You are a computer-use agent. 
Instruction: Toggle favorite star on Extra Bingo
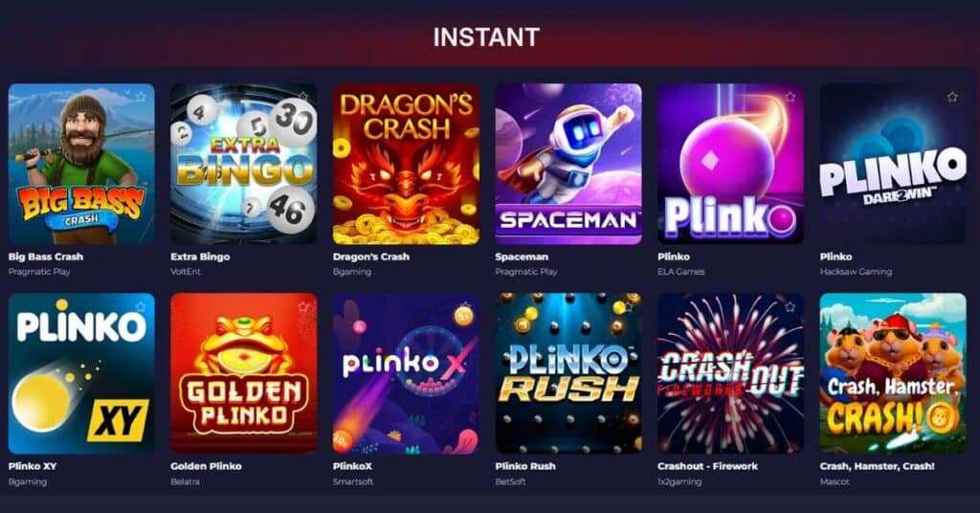(303, 97)
